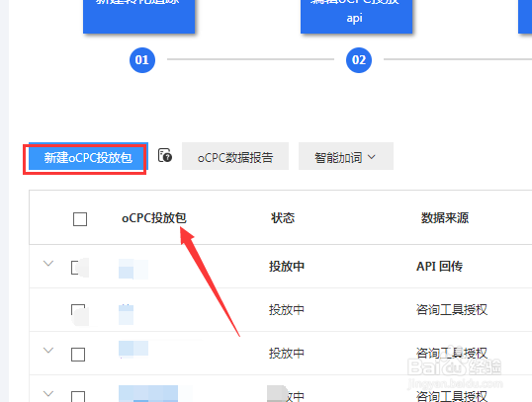Click the API 回传 cell
This screenshot has height=402, width=532.
pyautogui.click(x=439, y=266)
